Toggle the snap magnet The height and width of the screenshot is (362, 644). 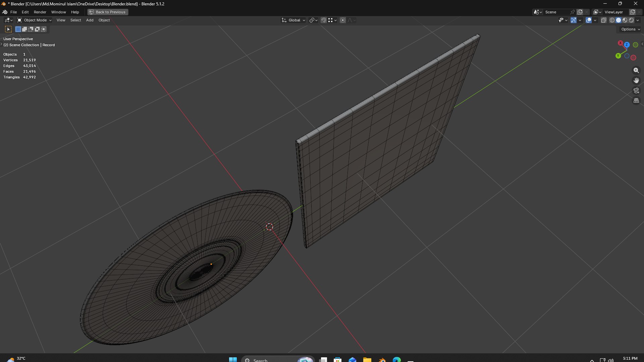[x=324, y=20]
